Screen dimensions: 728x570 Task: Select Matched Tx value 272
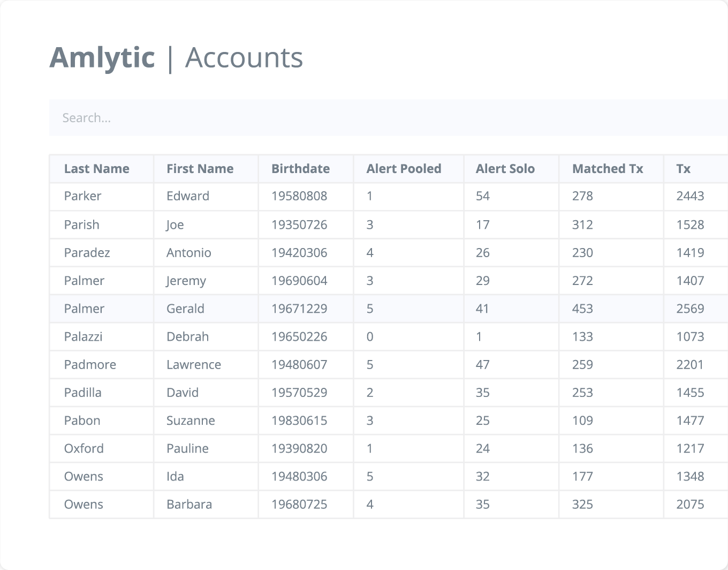click(x=582, y=281)
